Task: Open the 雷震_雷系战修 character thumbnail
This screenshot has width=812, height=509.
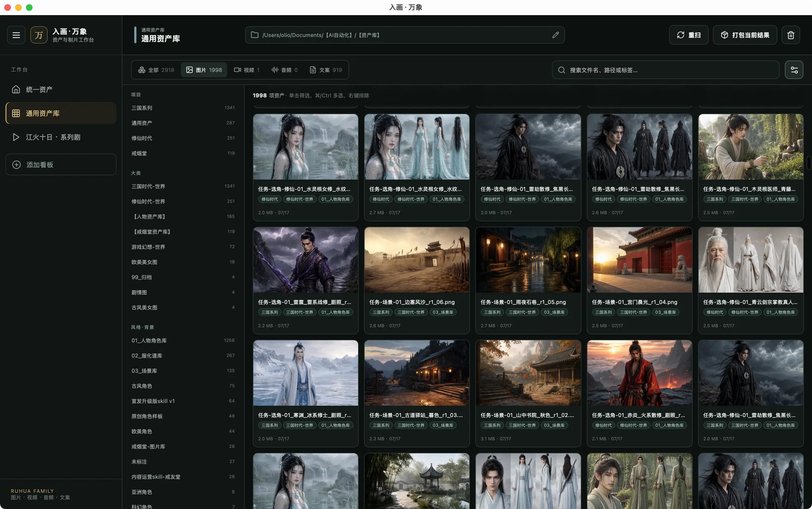Action: [306, 260]
